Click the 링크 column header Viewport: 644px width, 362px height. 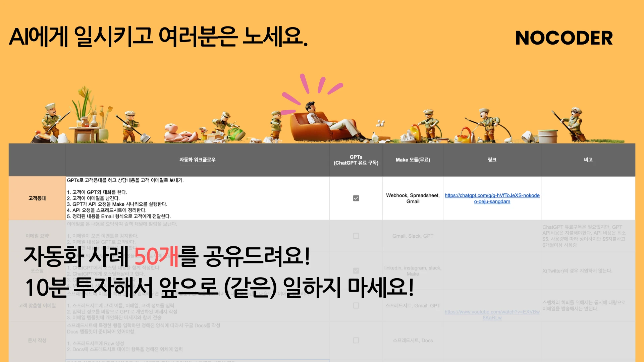pyautogui.click(x=492, y=160)
